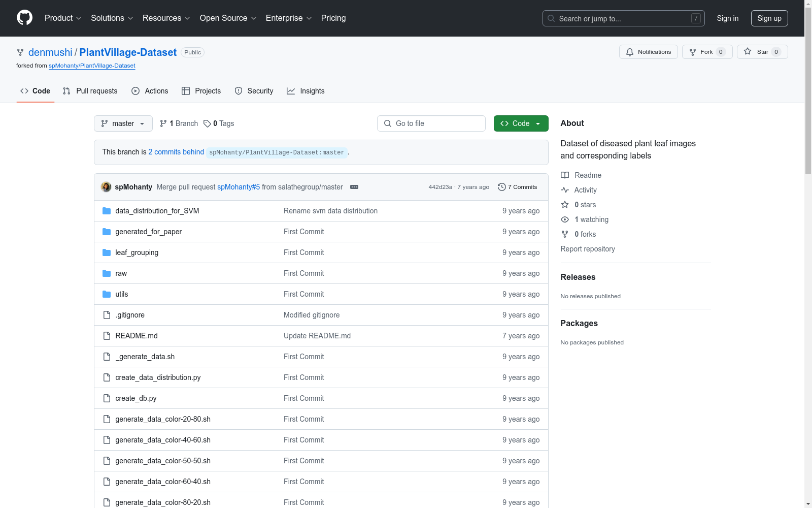Click the pulse icon beside Activity
This screenshot has width=812, height=508.
565,190
